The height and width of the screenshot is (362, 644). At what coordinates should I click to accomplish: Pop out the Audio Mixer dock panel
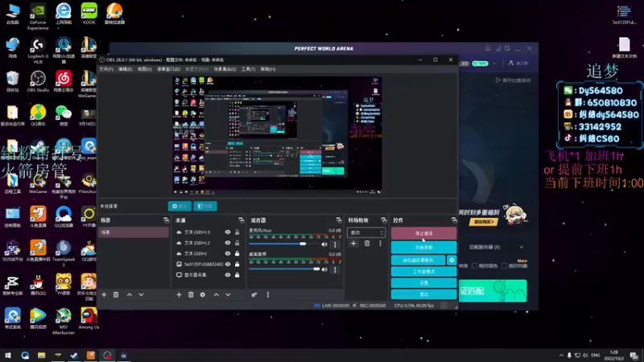coord(339,220)
